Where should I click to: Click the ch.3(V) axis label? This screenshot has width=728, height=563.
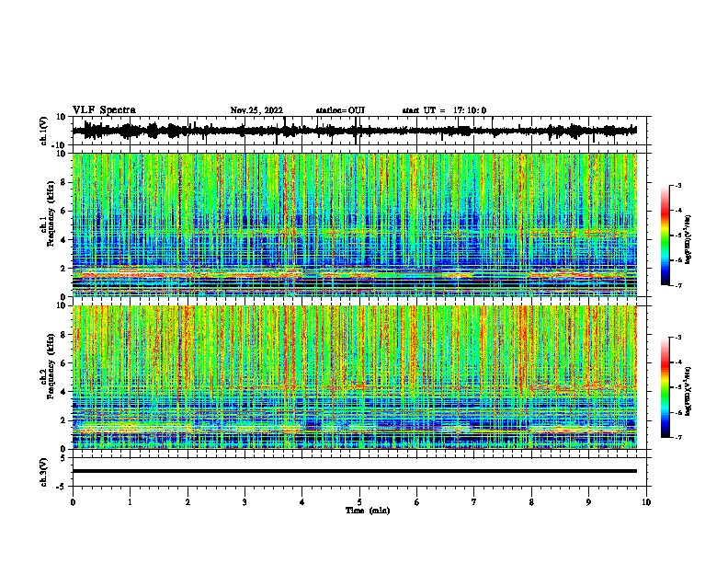point(44,472)
